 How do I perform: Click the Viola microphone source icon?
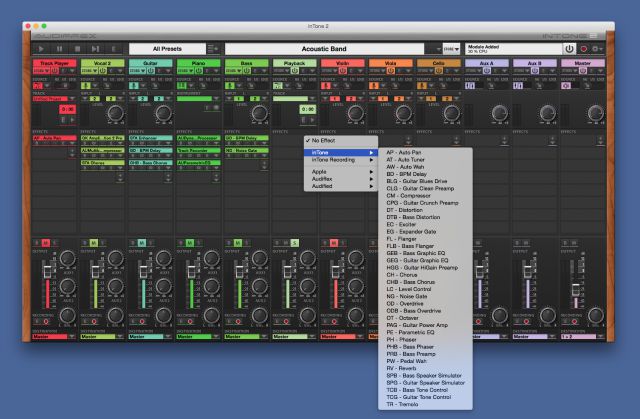pos(373,86)
